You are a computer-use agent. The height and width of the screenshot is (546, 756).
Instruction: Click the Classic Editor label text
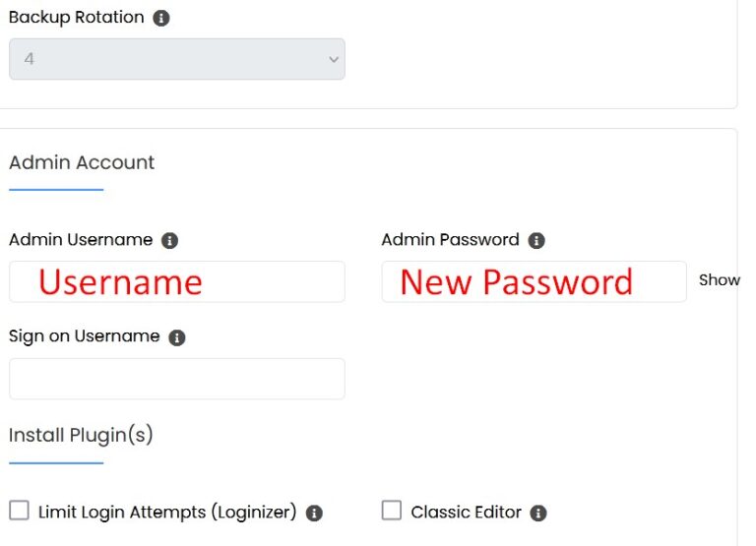click(x=466, y=513)
